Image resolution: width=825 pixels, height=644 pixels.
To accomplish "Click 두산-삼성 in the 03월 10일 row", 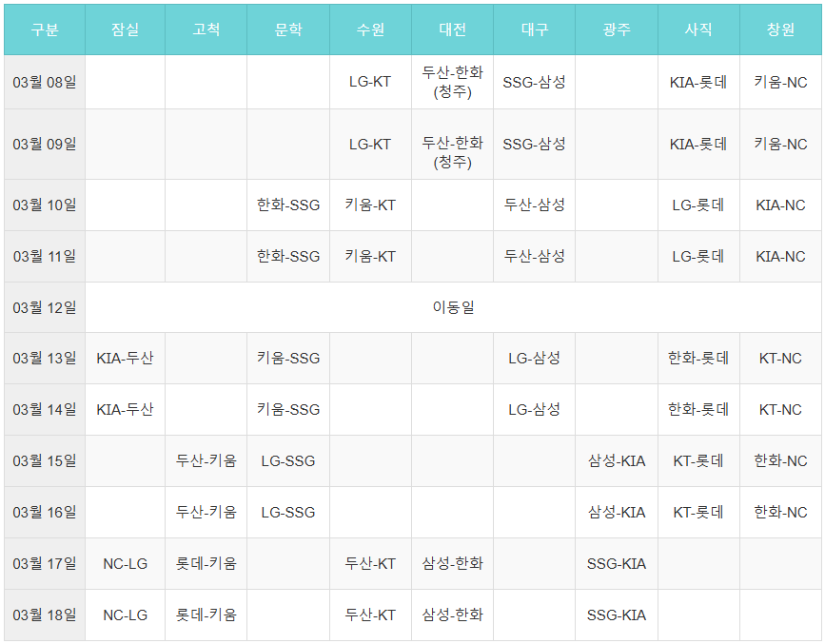I will point(534,205).
